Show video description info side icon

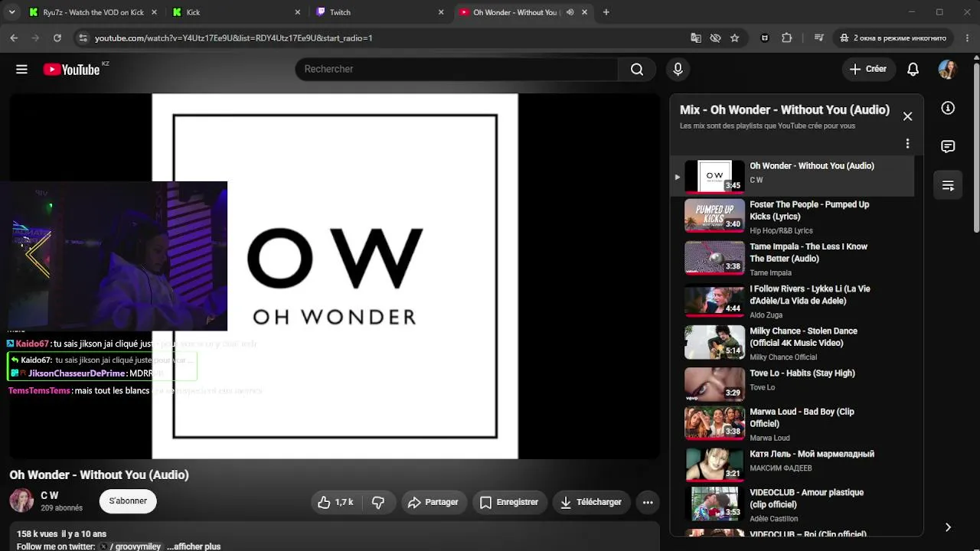tap(948, 108)
